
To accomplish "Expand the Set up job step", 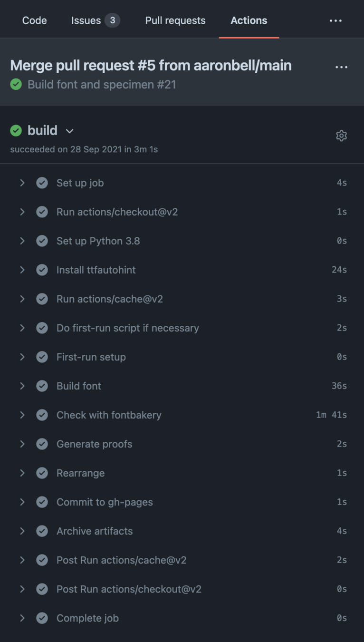I will (x=22, y=183).
